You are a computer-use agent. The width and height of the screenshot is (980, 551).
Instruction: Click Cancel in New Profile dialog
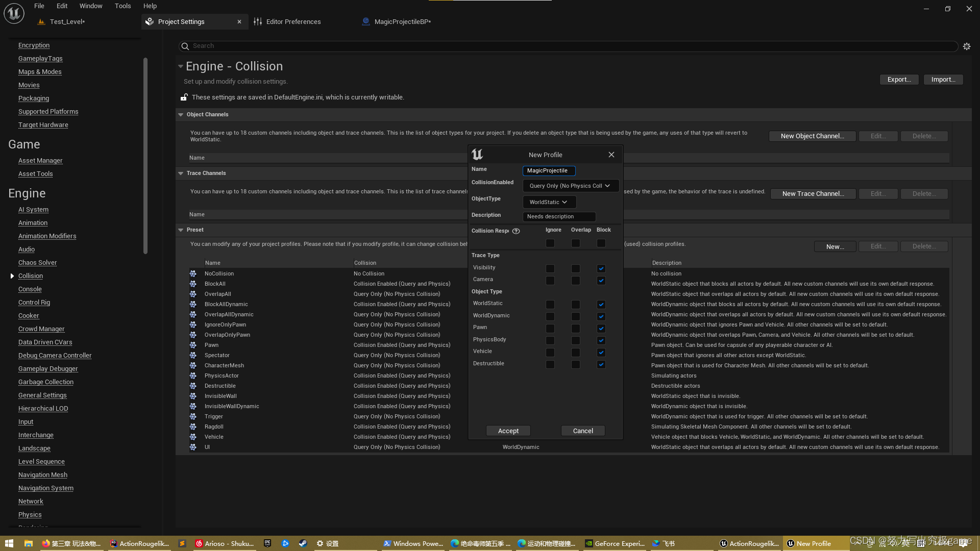tap(583, 431)
